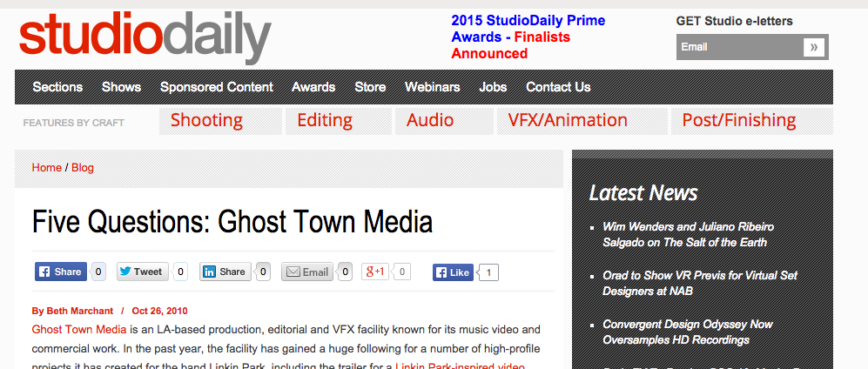Open the Ghost Town Media link
868x369 pixels.
79,331
